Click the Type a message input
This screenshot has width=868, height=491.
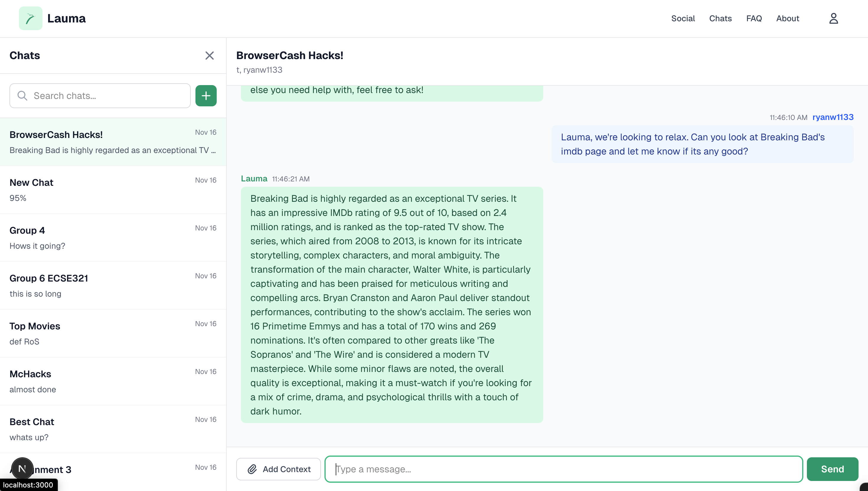pyautogui.click(x=563, y=469)
